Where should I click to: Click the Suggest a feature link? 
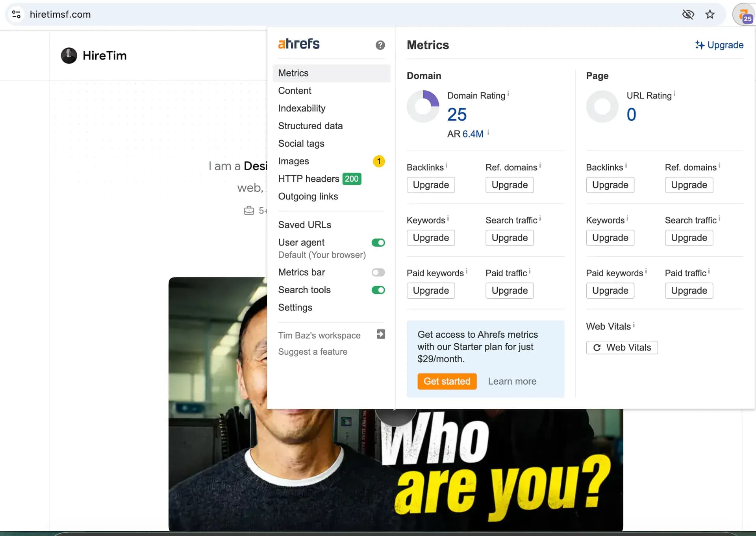point(313,352)
